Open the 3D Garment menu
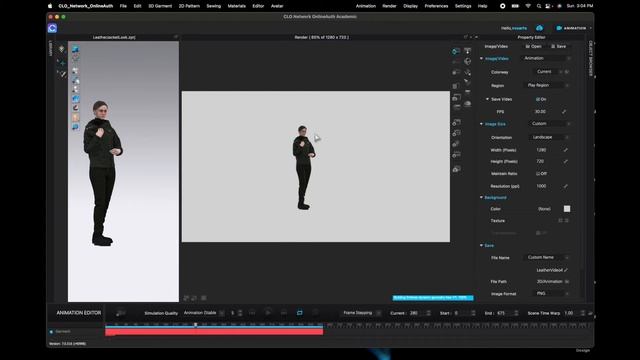This screenshot has width=640, height=360. pos(160,6)
